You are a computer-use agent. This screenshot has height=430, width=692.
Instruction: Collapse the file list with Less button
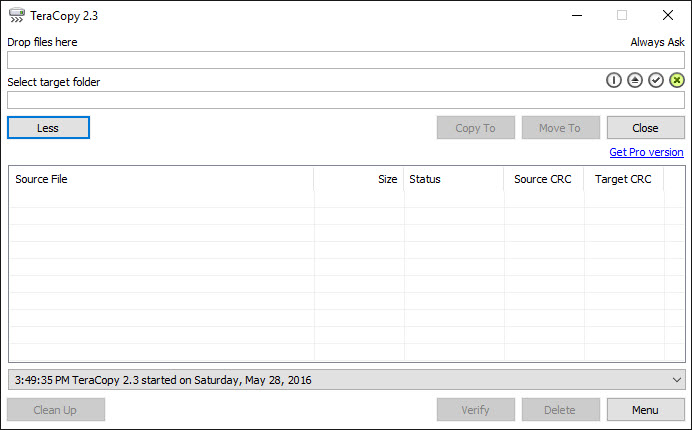pos(48,128)
